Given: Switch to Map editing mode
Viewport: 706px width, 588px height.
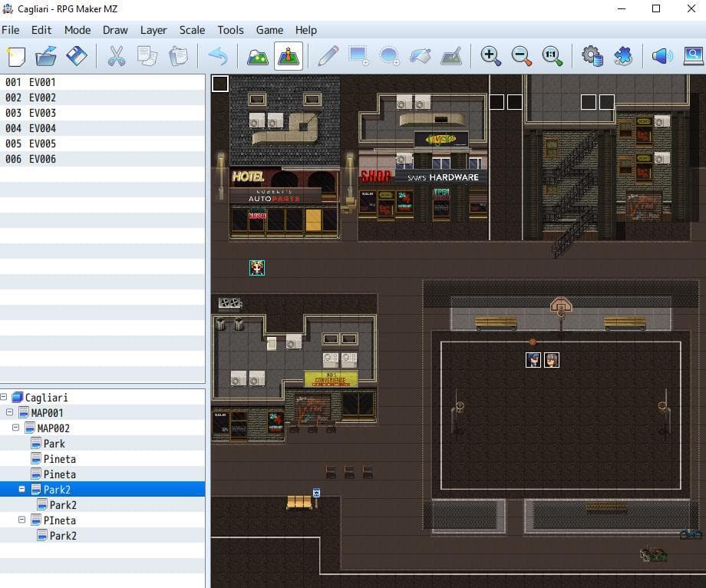Looking at the screenshot, I should 258,56.
